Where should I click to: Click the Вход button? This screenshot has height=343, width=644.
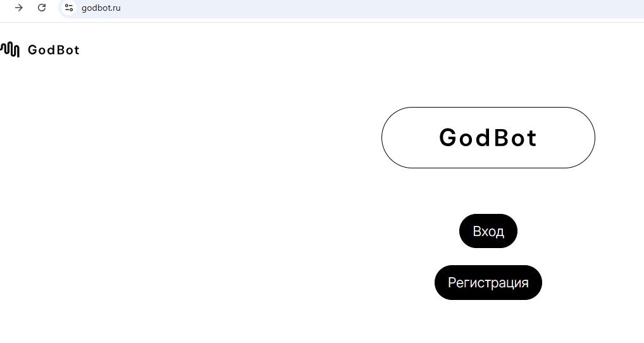[488, 231]
